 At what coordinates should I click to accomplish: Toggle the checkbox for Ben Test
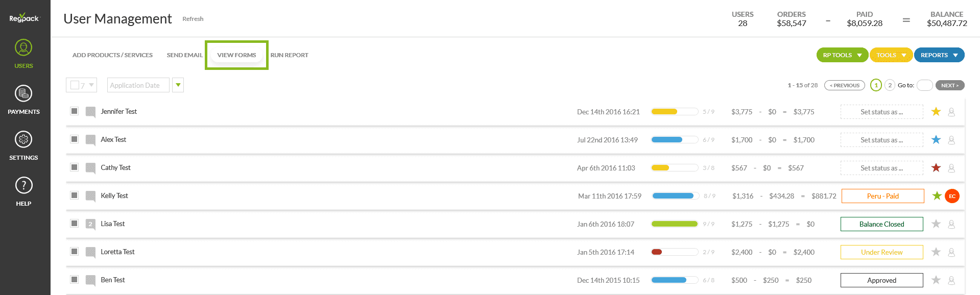coord(75,280)
